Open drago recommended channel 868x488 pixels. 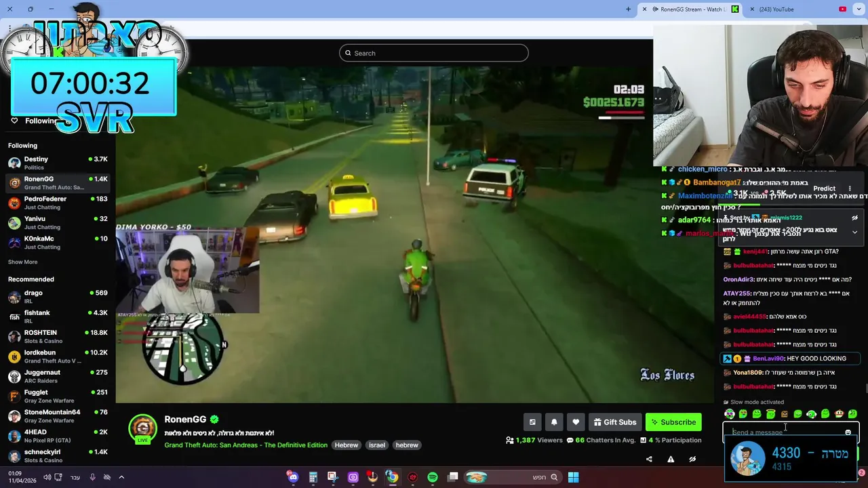click(58, 297)
